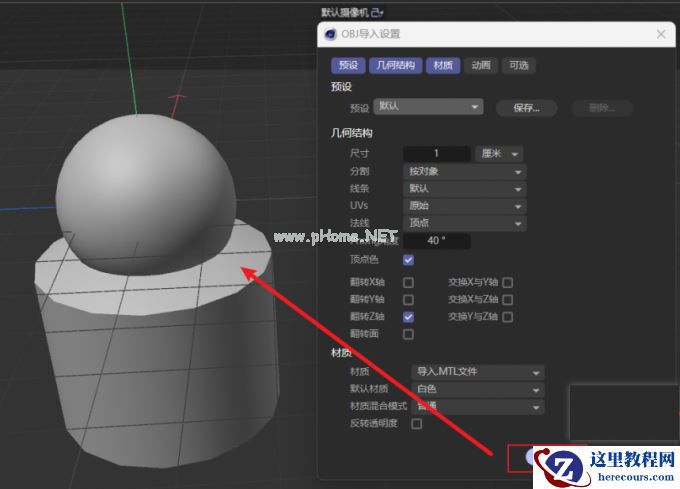
Task: Open the 材质混合模式 dropdown
Action: [x=477, y=407]
